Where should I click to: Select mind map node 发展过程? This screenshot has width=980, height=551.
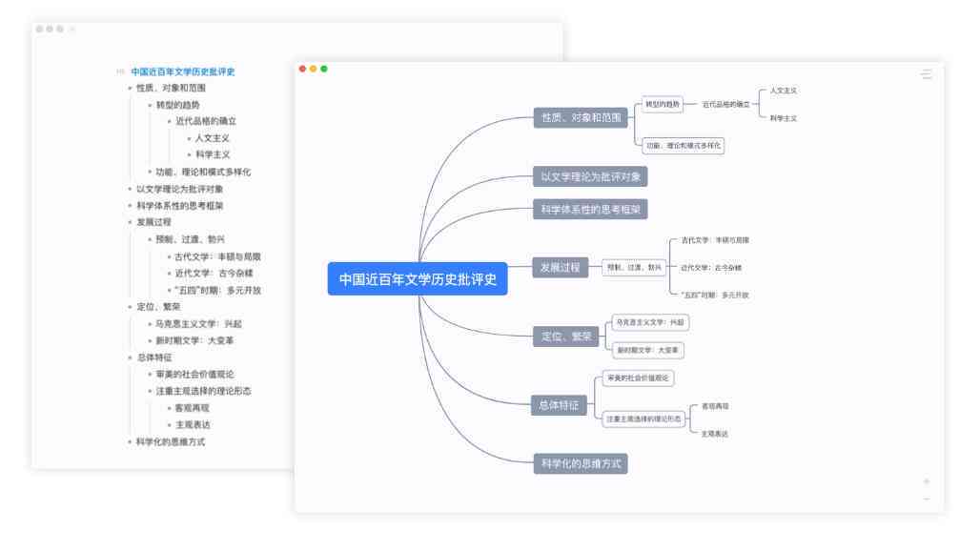click(560, 267)
